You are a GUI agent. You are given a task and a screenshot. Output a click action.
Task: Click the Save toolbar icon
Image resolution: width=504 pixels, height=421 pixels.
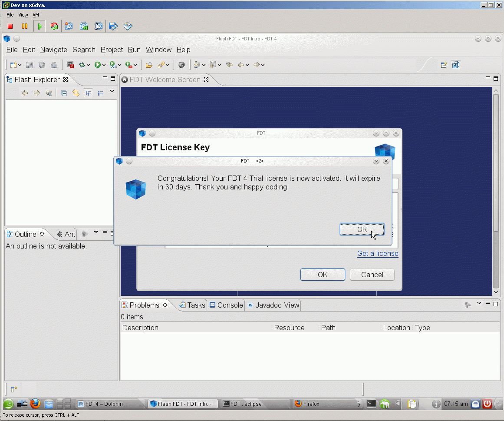click(30, 65)
